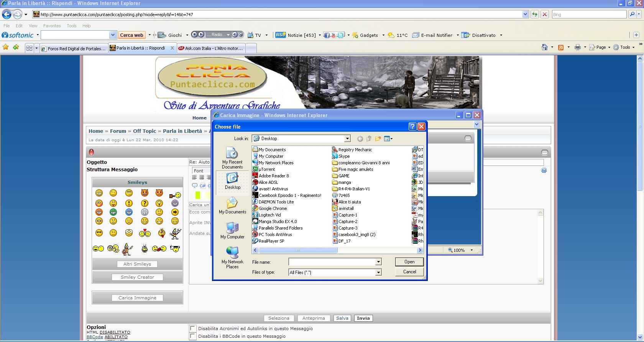This screenshot has height=342, width=644.
Task: Open My Network Places in the places bar
Action: [232, 258]
